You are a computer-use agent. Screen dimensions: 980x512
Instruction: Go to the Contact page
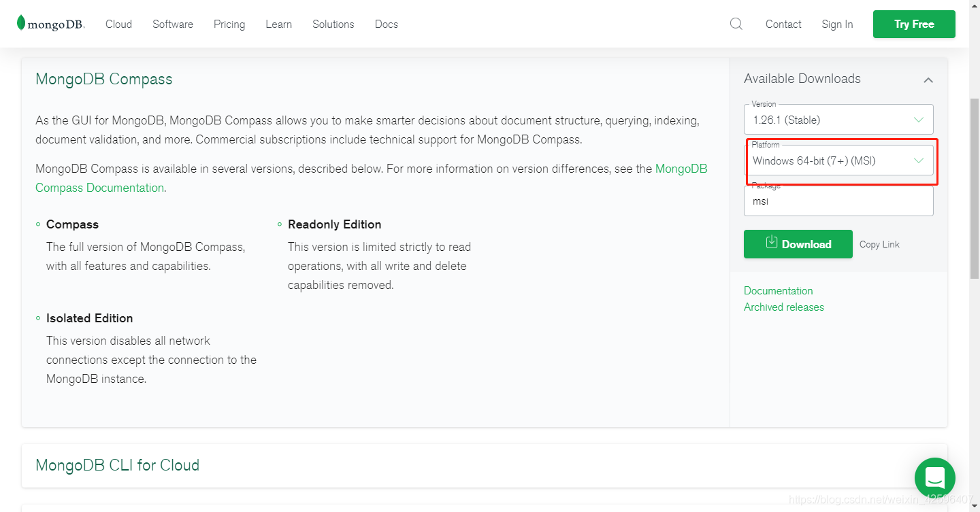(x=783, y=24)
